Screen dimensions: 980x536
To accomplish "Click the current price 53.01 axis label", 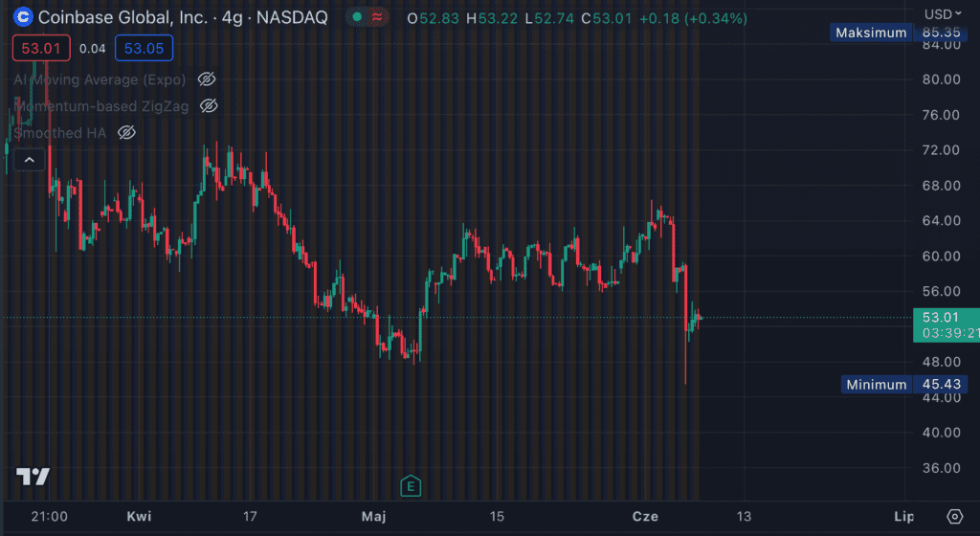I will pyautogui.click(x=944, y=318).
